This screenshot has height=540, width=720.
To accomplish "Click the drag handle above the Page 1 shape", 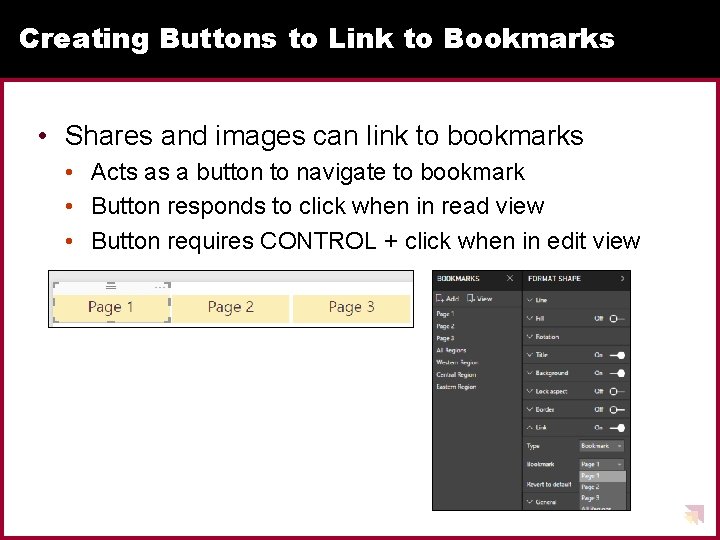I will click(x=111, y=287).
